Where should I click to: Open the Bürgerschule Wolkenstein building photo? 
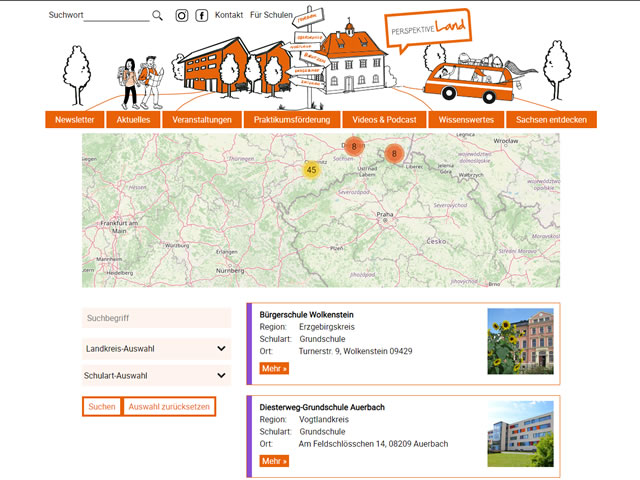click(520, 341)
